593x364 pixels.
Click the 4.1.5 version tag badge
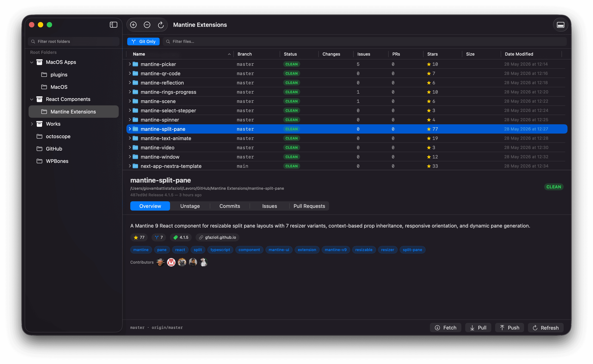point(181,237)
